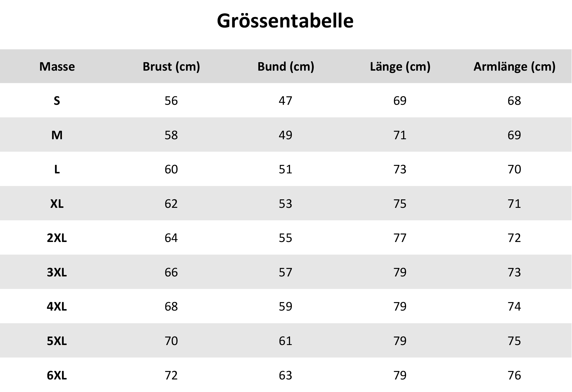This screenshot has width=572, height=392.
Task: Click the Brust value 56 for size S
Action: coord(171,101)
